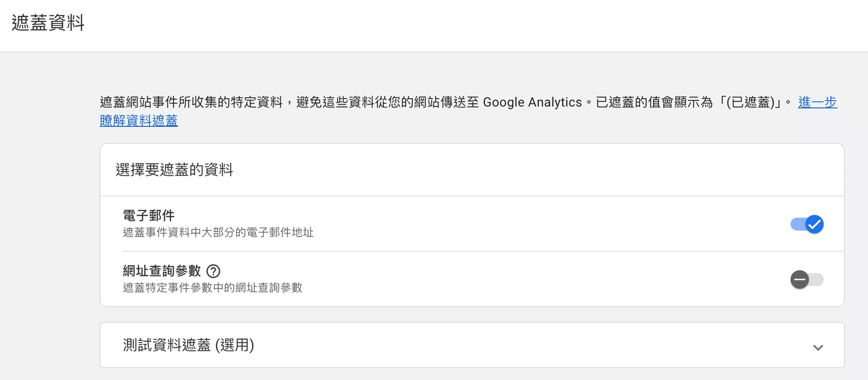Click the 電子郵件 row label
868x380 pixels.
149,215
